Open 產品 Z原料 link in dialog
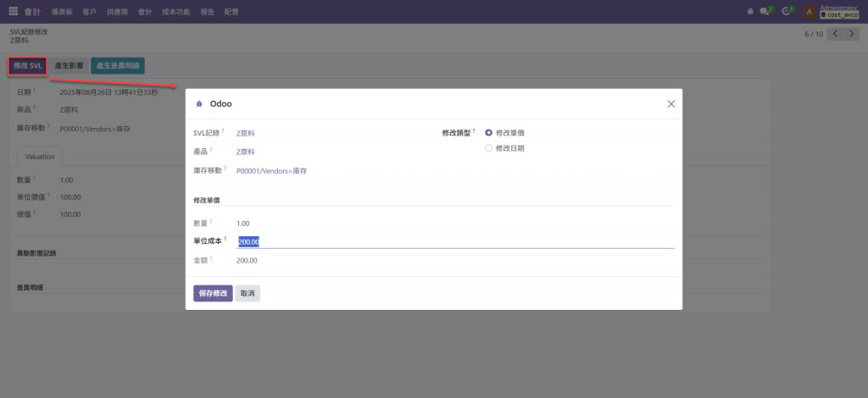868x398 pixels. click(x=245, y=152)
